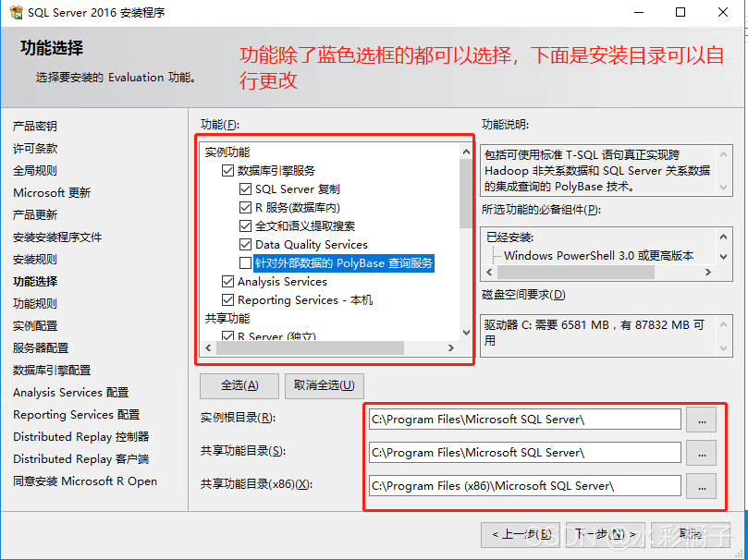Image resolution: width=748 pixels, height=560 pixels.
Task: Check the PolyBase 查询服务 checkbox
Action: coord(245,262)
